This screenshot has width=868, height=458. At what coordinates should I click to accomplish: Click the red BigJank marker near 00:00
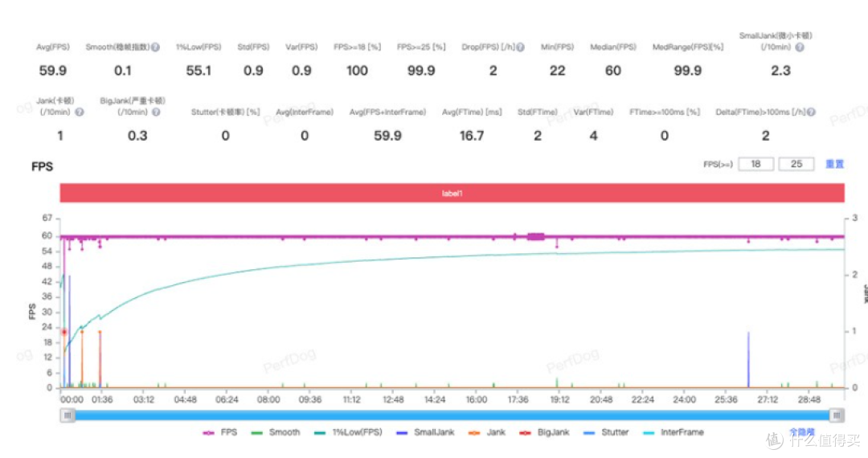pyautogui.click(x=64, y=332)
